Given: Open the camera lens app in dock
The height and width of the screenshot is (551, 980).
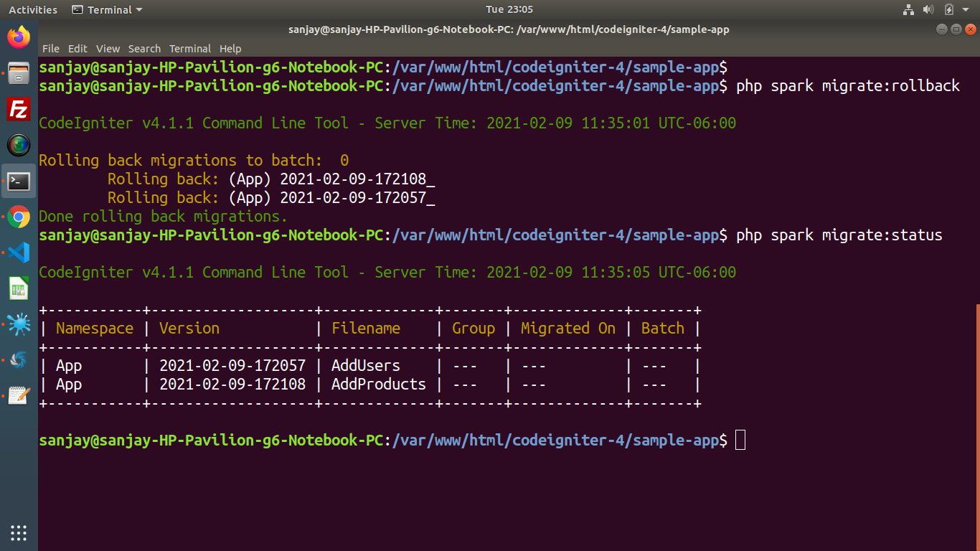Looking at the screenshot, I should point(19,145).
